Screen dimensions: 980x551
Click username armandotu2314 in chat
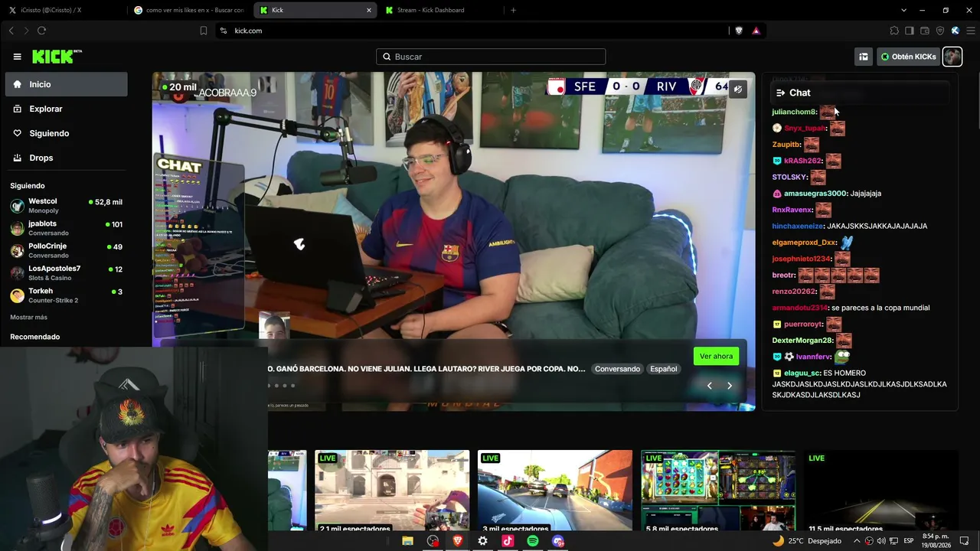(x=800, y=308)
